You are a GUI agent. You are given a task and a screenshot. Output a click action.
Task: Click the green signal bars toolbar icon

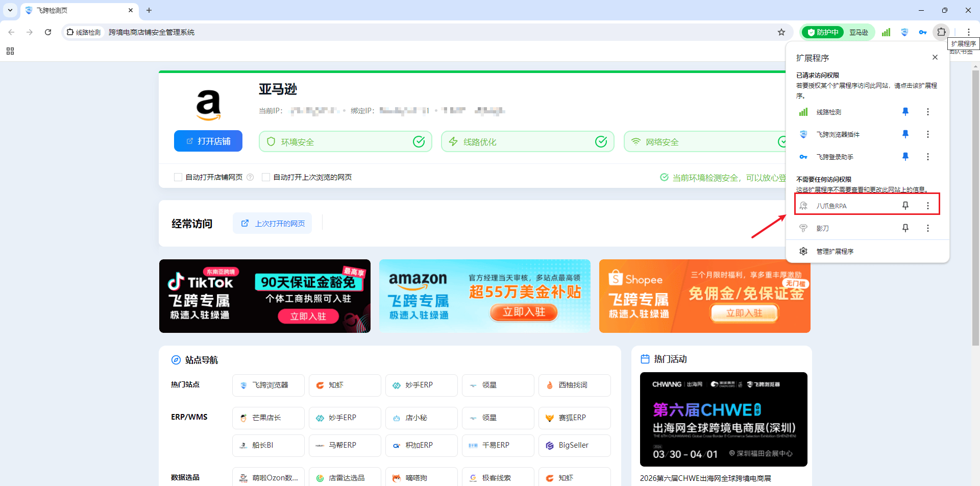click(x=886, y=32)
